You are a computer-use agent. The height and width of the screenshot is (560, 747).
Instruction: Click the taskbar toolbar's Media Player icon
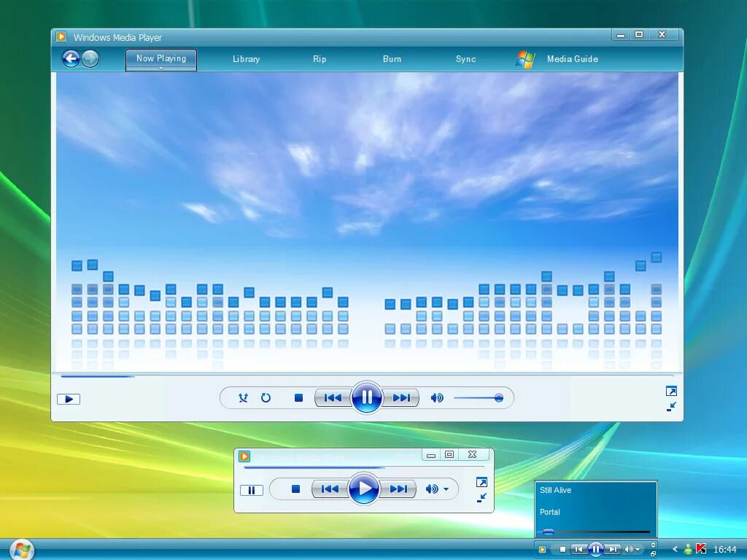coord(542,550)
